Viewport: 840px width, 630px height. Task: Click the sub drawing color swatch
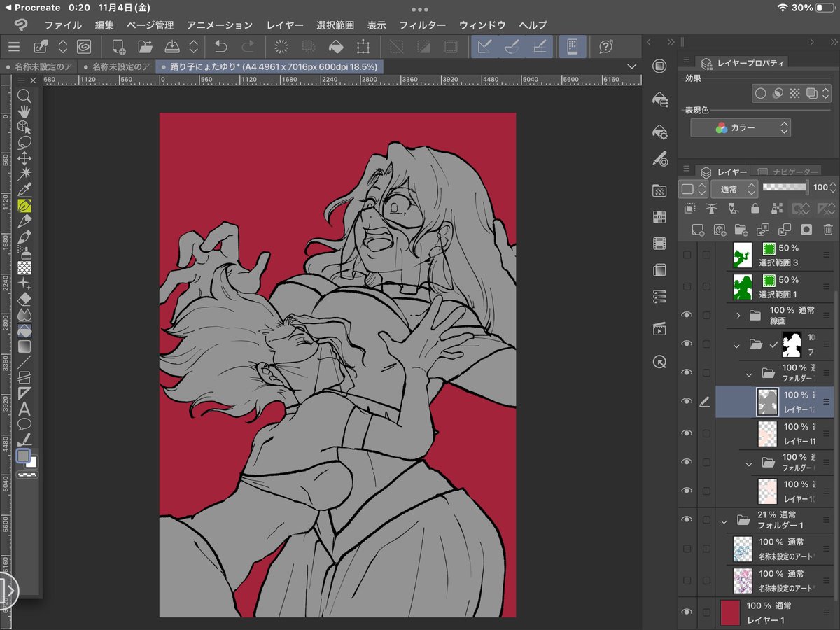[x=33, y=462]
